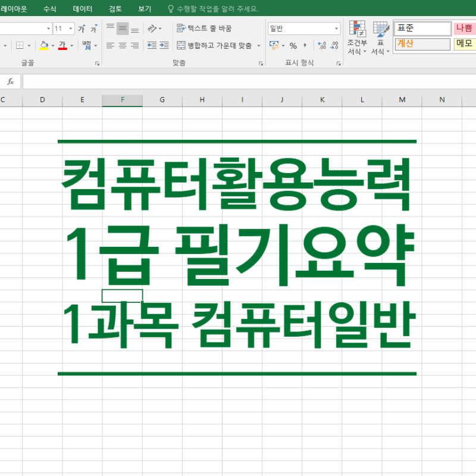
Task: Increase decimal places
Action: point(322,46)
